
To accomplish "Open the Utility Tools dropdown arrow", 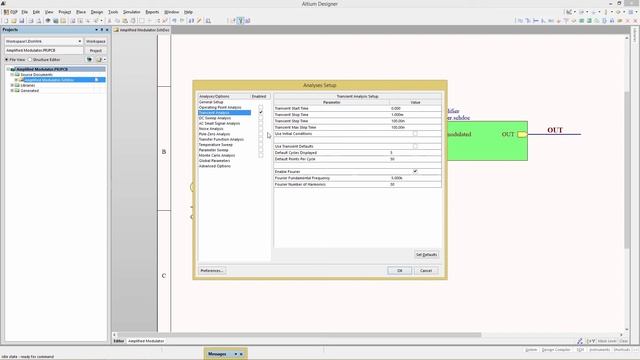I will tap(575, 12).
